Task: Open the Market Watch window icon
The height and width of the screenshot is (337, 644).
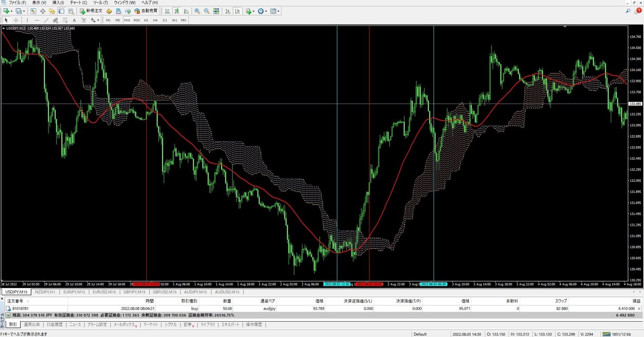Action: tap(33, 11)
